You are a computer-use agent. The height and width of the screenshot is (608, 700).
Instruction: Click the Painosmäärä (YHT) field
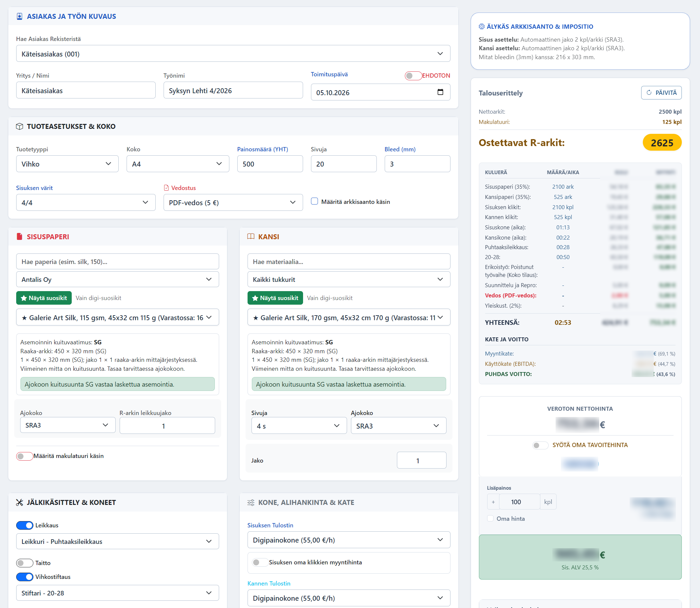270,164
